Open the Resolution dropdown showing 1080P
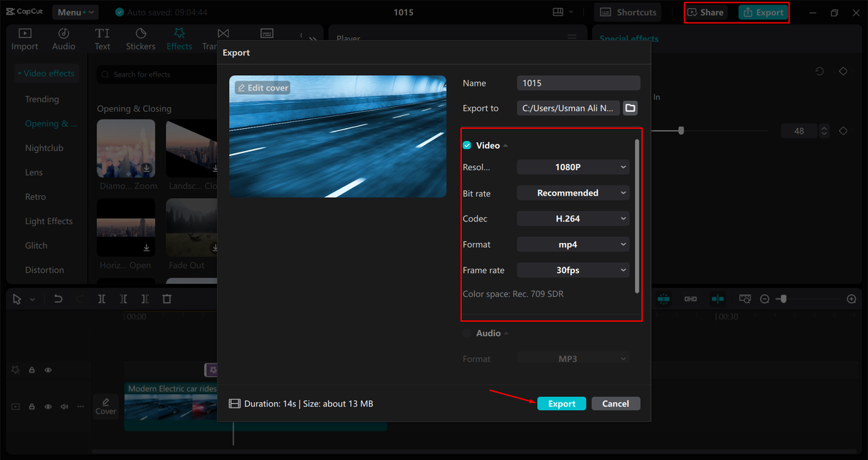868x460 pixels. tap(573, 167)
